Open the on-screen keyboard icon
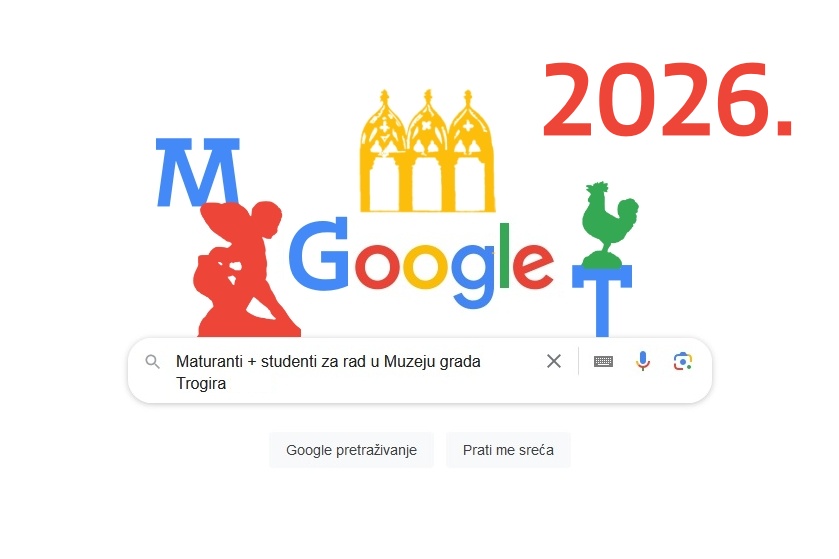 pyautogui.click(x=603, y=362)
